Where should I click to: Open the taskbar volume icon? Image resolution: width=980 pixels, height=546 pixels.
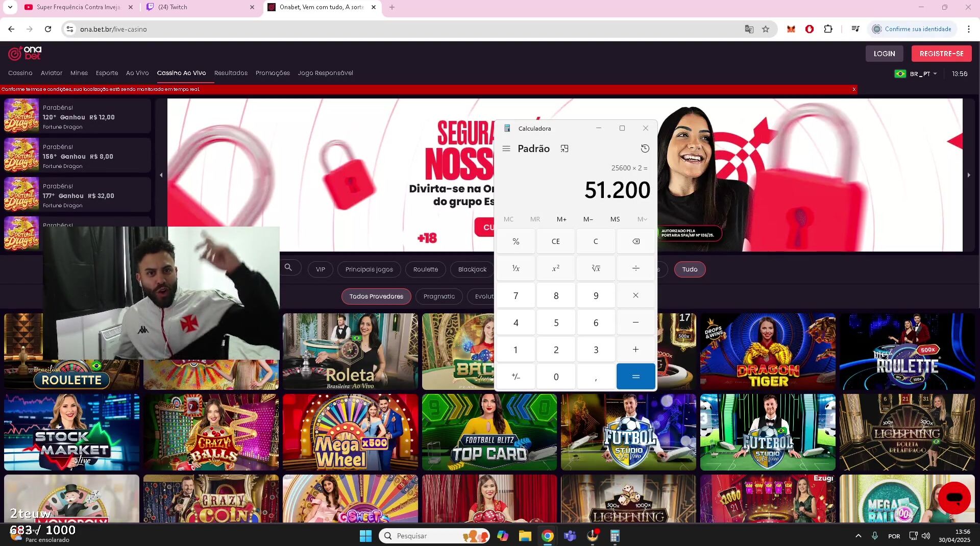tap(926, 536)
